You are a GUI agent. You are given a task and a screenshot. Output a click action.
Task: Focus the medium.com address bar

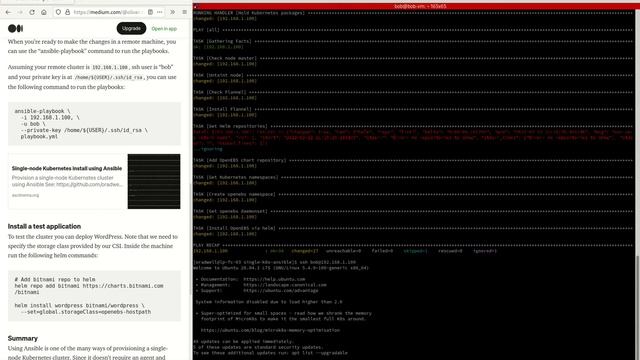pos(108,12)
